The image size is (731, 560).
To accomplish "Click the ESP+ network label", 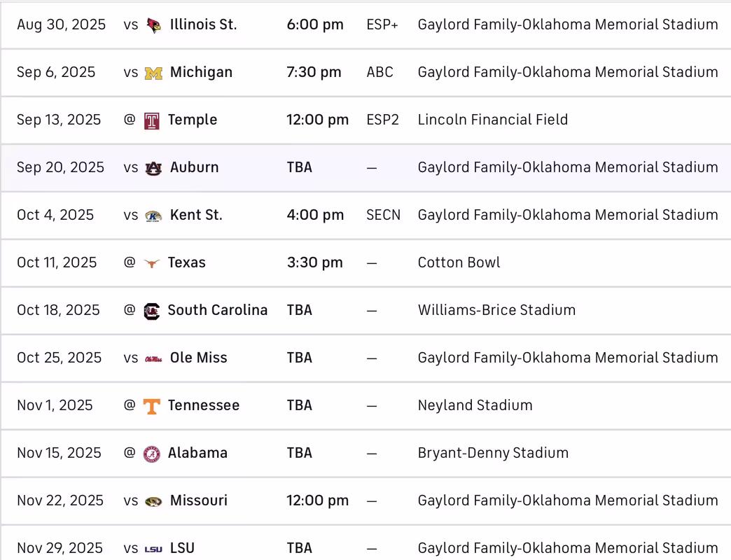I will [x=382, y=24].
